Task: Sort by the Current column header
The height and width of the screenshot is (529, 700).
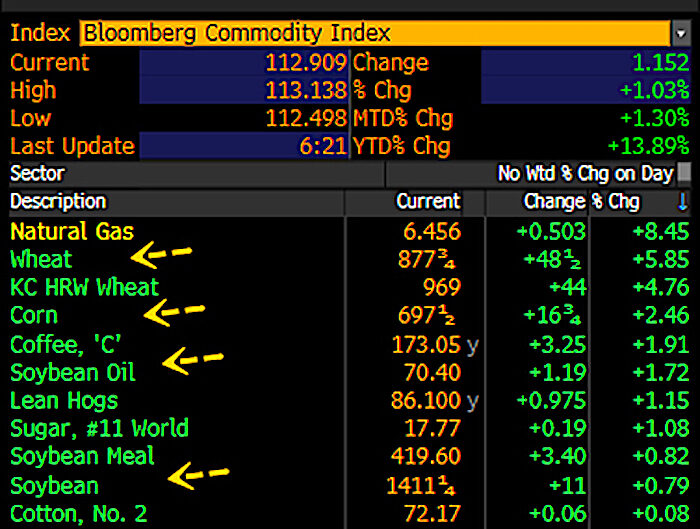Action: (x=428, y=201)
